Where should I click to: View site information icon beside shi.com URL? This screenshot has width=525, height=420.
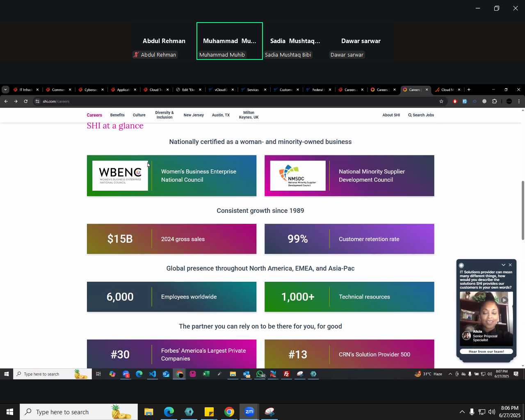pos(37,101)
